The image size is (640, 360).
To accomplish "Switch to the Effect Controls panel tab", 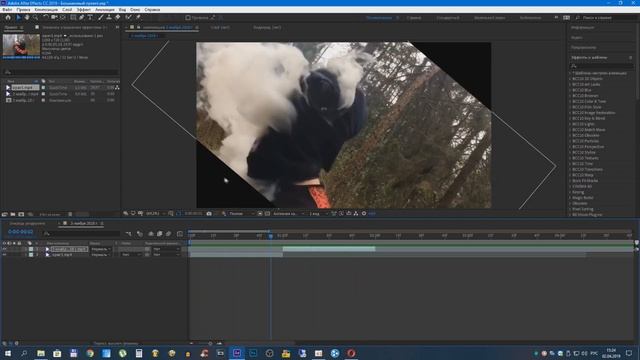I will [x=75, y=27].
